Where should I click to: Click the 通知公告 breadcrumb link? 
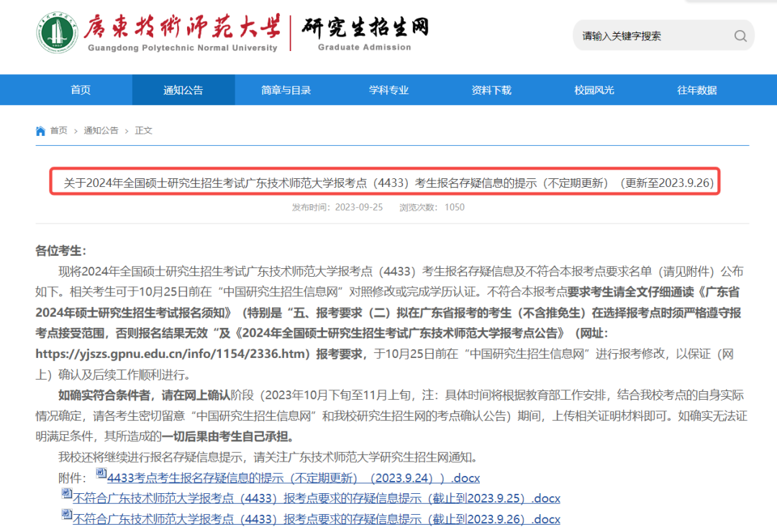[x=101, y=131]
